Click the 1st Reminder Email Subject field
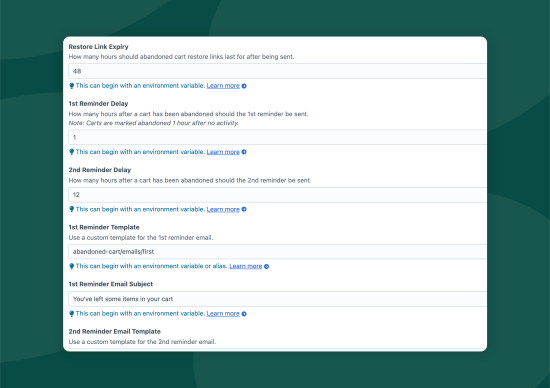Image resolution: width=550 pixels, height=388 pixels. pos(277,299)
